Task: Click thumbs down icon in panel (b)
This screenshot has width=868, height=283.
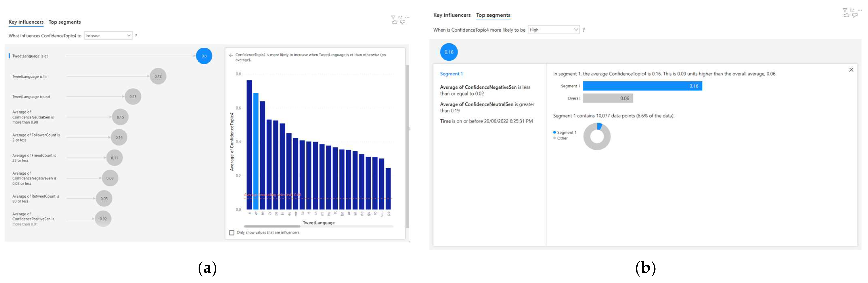Action: 854,15
